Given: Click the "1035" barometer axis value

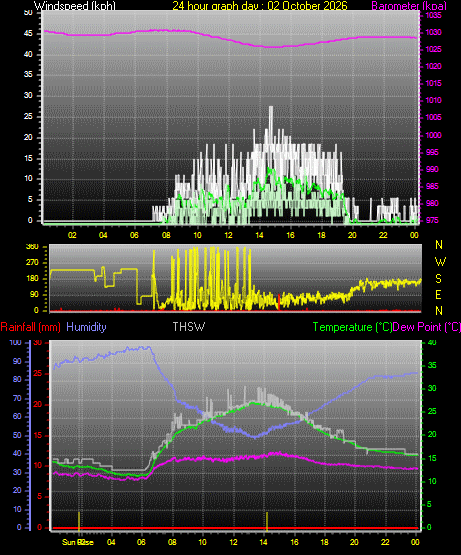Looking at the screenshot, I should (x=433, y=15).
